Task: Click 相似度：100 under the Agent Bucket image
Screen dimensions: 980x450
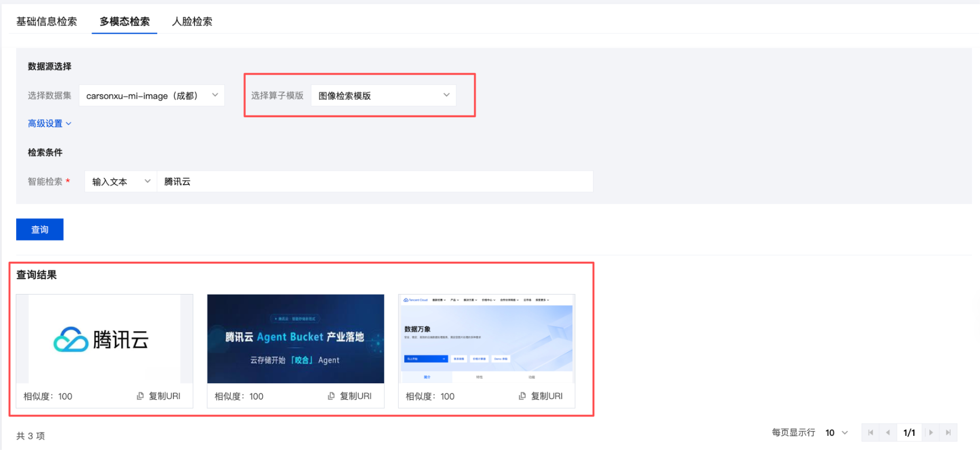Action: (239, 396)
